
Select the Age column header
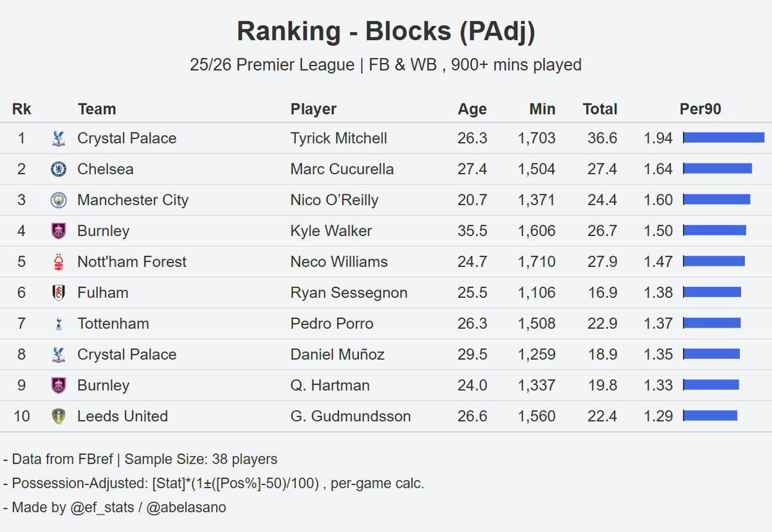[472, 109]
